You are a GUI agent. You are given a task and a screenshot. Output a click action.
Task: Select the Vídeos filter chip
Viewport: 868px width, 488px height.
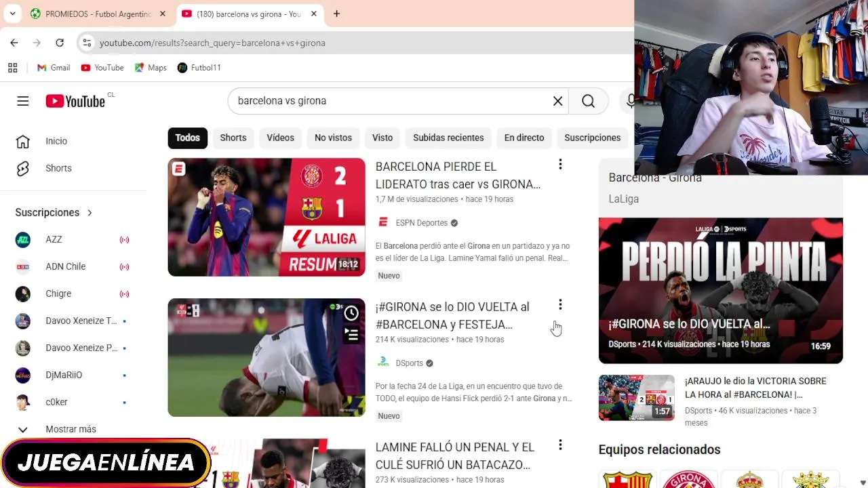(x=280, y=138)
